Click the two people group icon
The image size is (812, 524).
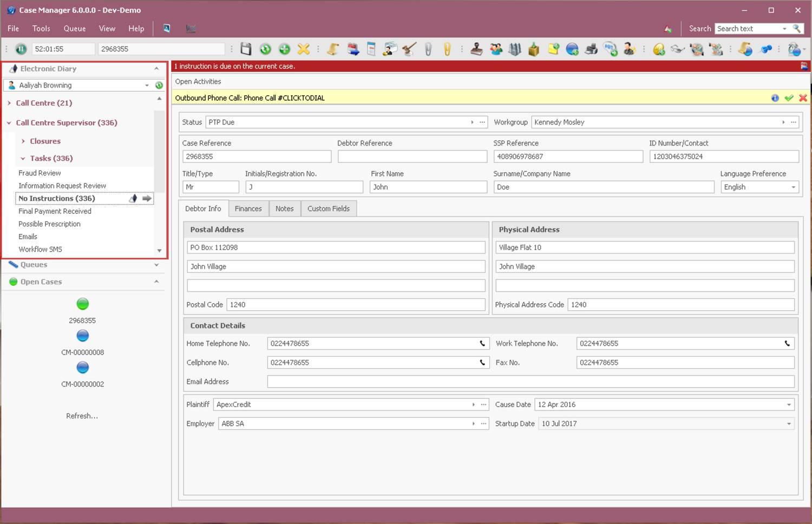[x=496, y=49]
